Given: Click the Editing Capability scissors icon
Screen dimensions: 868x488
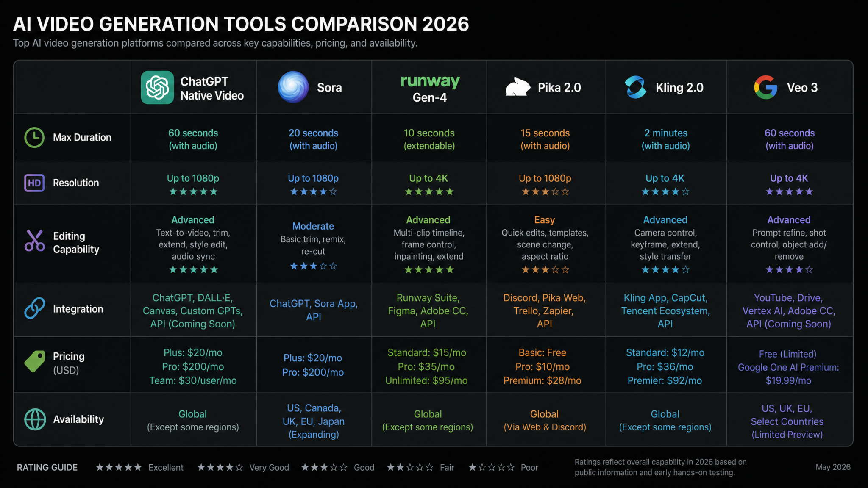Looking at the screenshot, I should (34, 241).
